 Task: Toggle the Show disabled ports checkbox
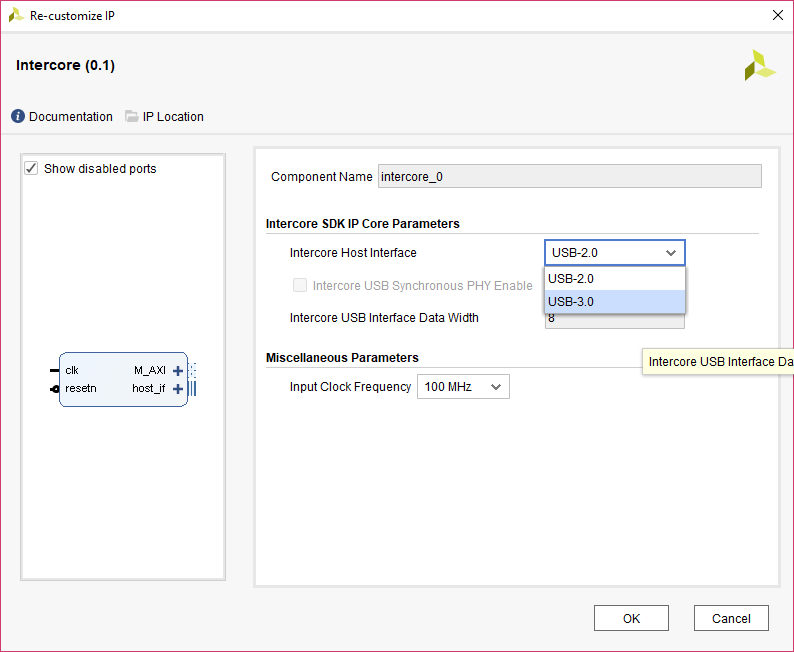point(31,169)
